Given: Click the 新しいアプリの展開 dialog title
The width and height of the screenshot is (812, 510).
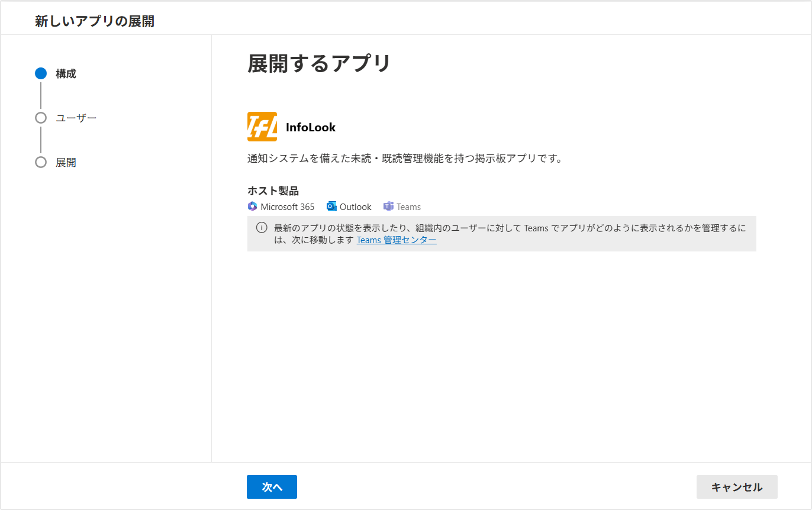Looking at the screenshot, I should point(95,22).
